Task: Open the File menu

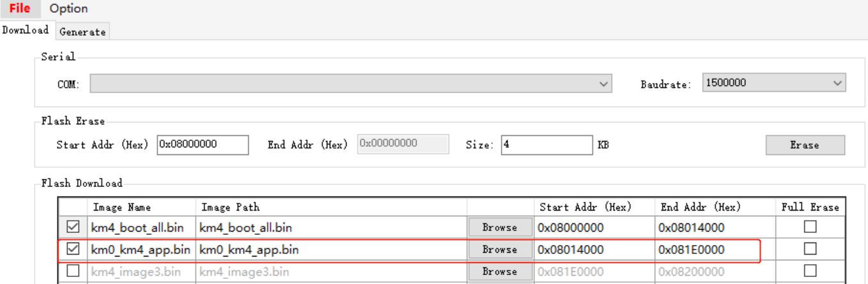Action: [20, 8]
